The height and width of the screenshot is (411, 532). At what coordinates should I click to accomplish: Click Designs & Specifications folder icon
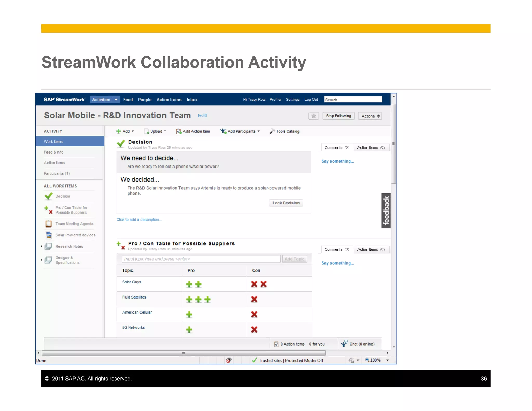[48, 260]
